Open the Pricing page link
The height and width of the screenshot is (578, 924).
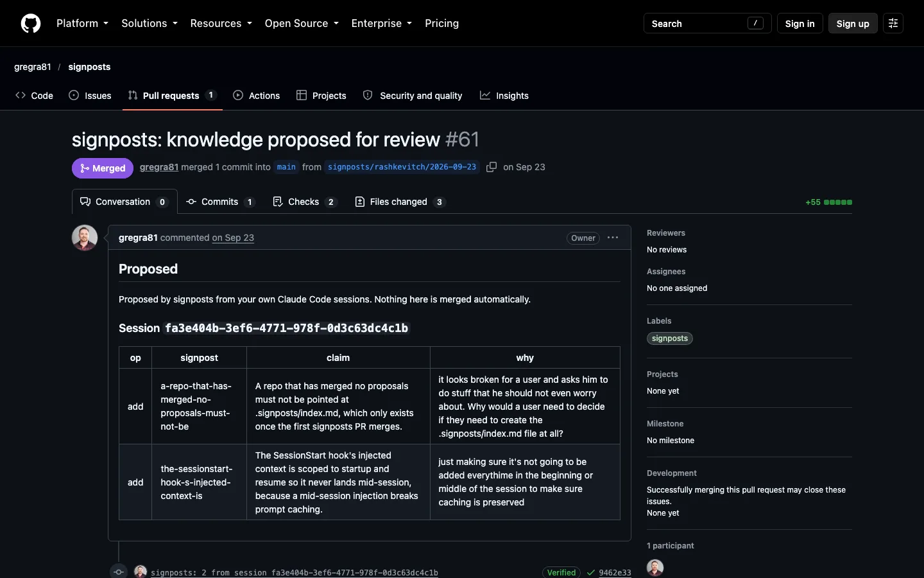(441, 23)
